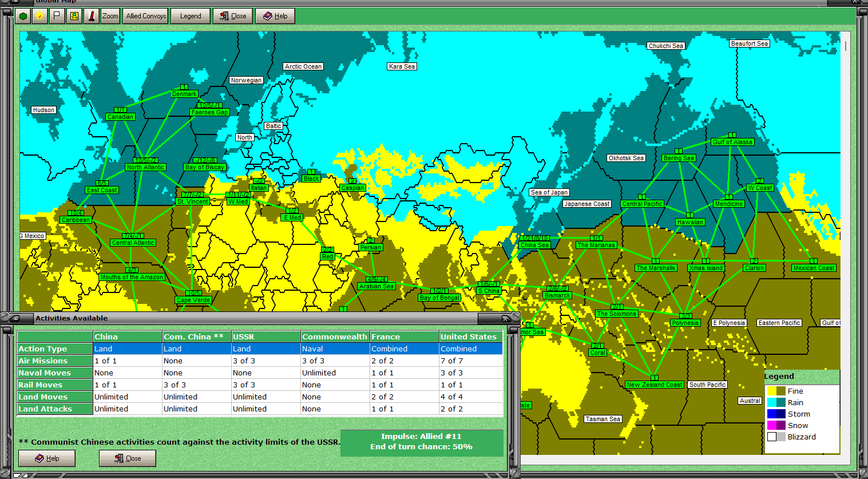Click the Zoom toolbar button
The height and width of the screenshot is (479, 868).
click(110, 16)
